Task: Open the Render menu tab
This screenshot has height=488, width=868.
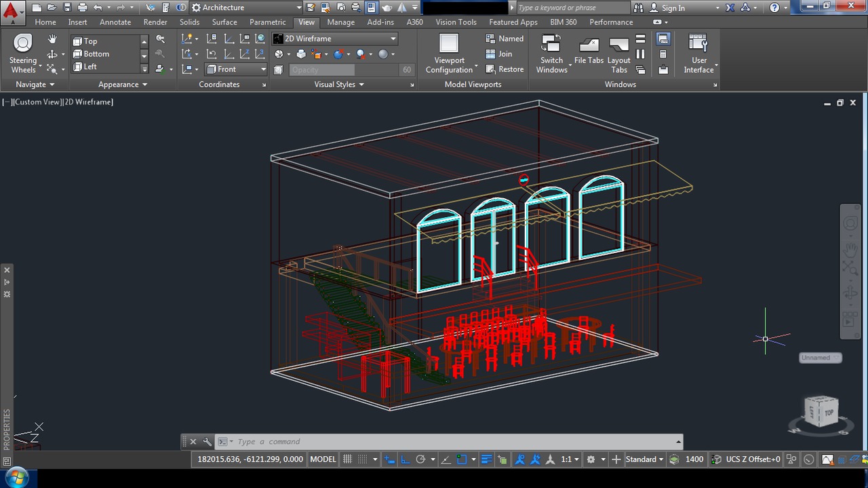Action: [155, 22]
